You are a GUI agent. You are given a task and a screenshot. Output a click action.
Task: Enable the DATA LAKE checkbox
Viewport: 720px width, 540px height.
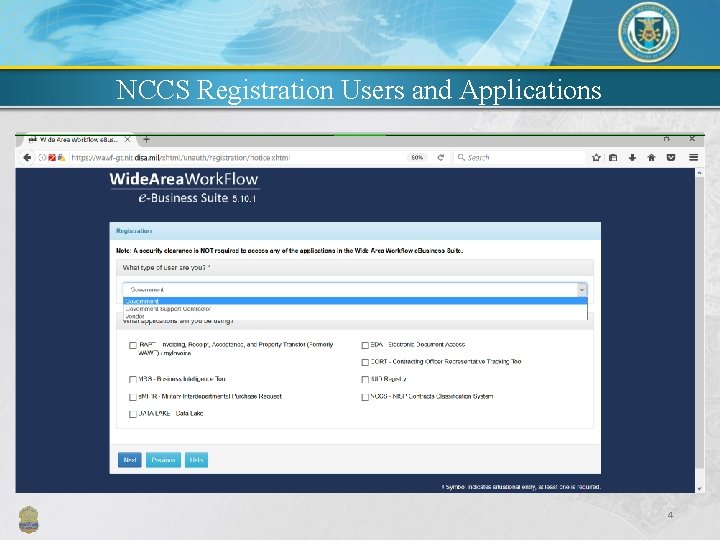tap(133, 414)
